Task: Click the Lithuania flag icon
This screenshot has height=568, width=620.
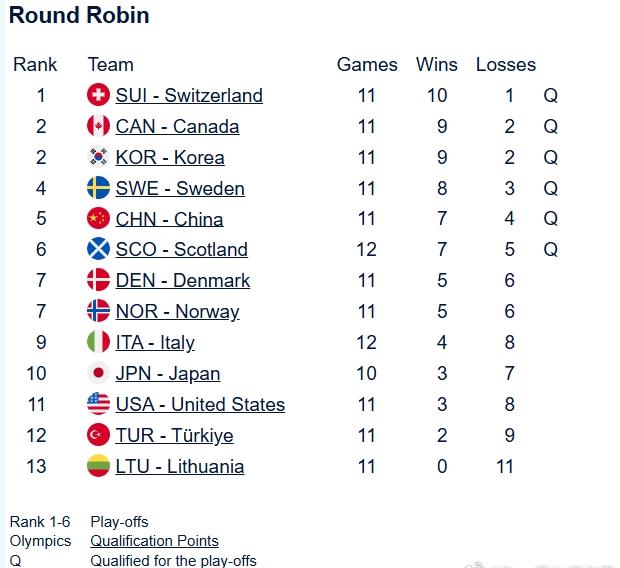Action: (98, 466)
